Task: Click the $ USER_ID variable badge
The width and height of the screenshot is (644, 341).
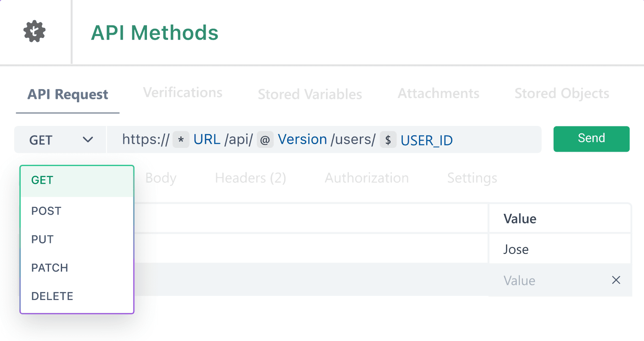Action: (x=388, y=139)
